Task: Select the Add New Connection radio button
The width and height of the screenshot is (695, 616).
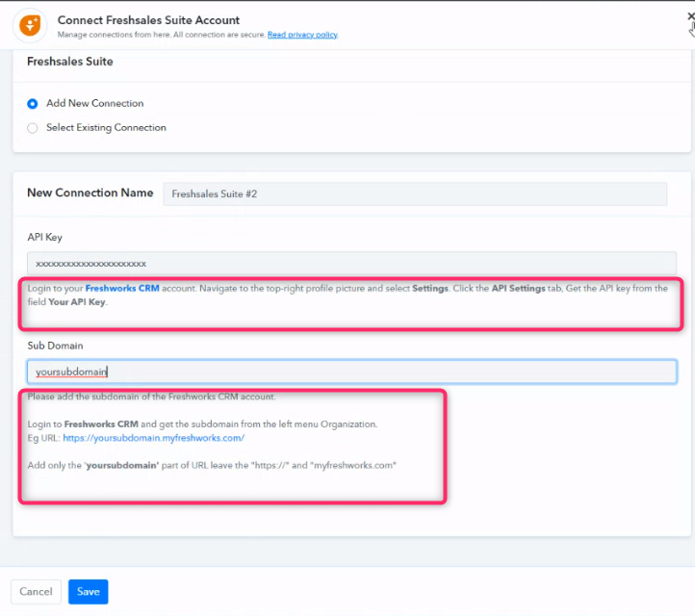Action: click(x=33, y=104)
